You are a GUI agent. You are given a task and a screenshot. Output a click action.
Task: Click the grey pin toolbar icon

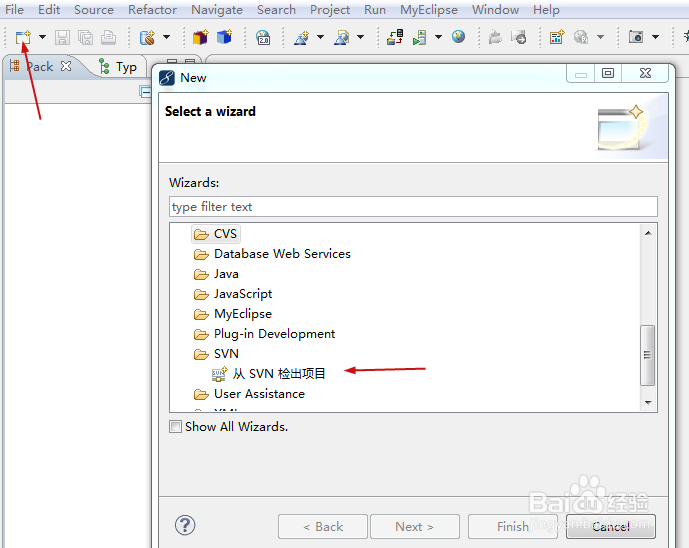click(x=495, y=37)
